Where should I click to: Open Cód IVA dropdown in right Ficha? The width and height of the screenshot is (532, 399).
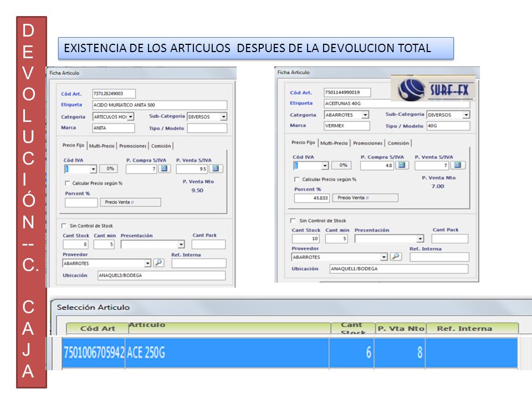click(325, 166)
